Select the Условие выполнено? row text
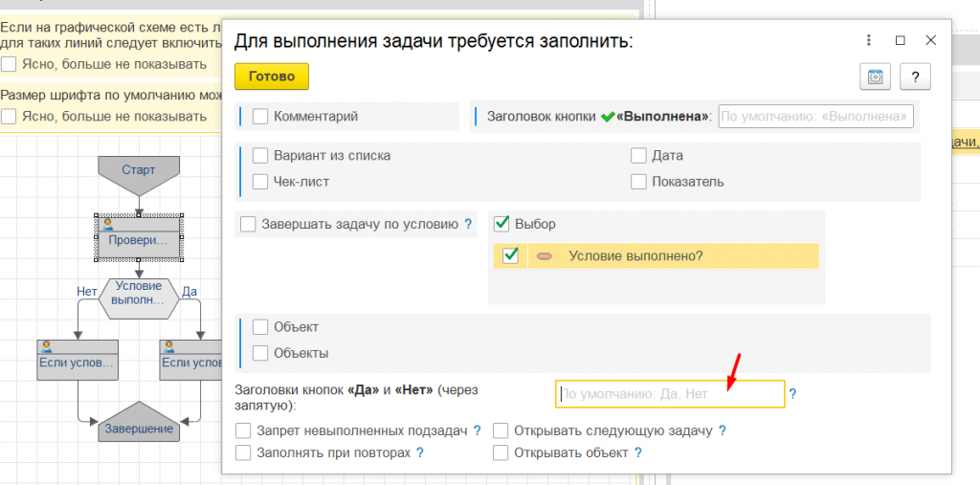This screenshot has height=485, width=980. (x=635, y=255)
